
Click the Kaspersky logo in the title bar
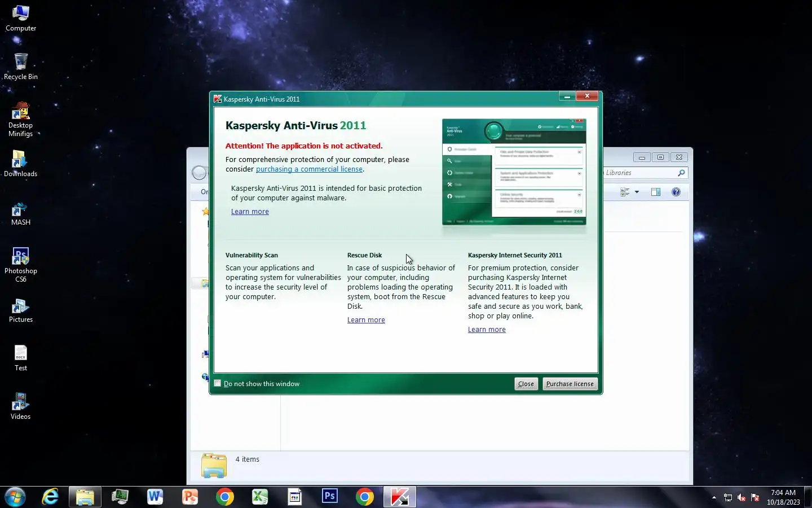pos(218,99)
